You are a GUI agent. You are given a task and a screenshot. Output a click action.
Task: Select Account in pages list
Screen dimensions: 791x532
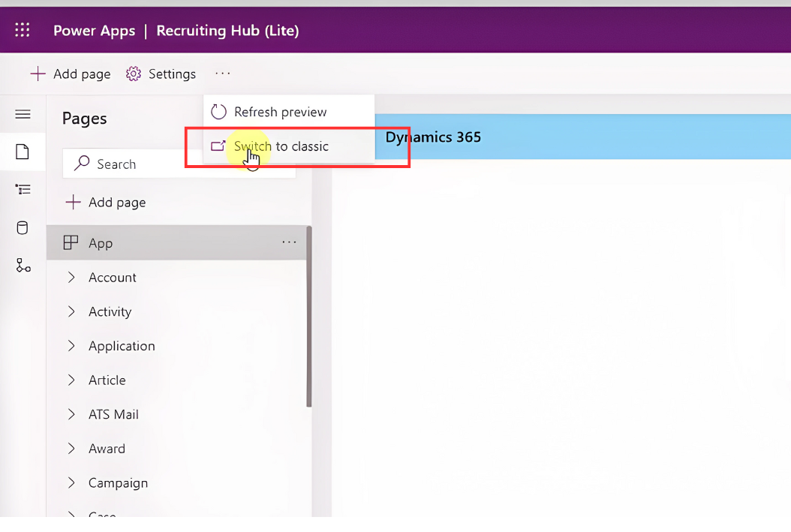(x=113, y=278)
